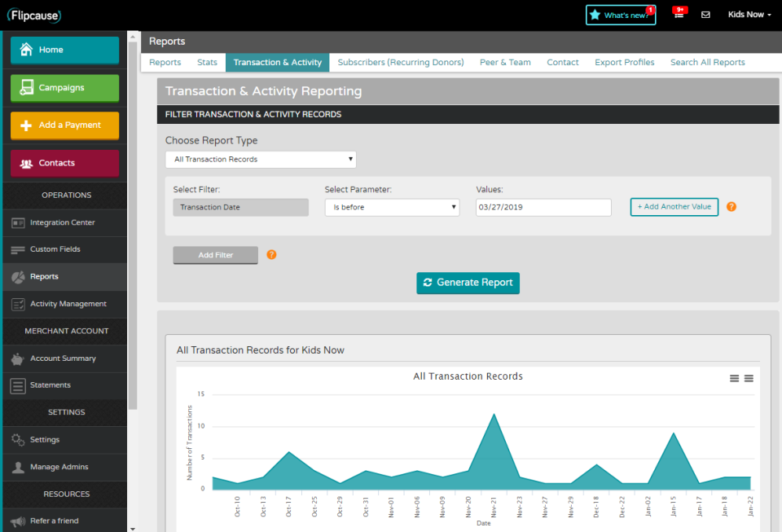Open the Home section in the sidebar

(x=64, y=50)
